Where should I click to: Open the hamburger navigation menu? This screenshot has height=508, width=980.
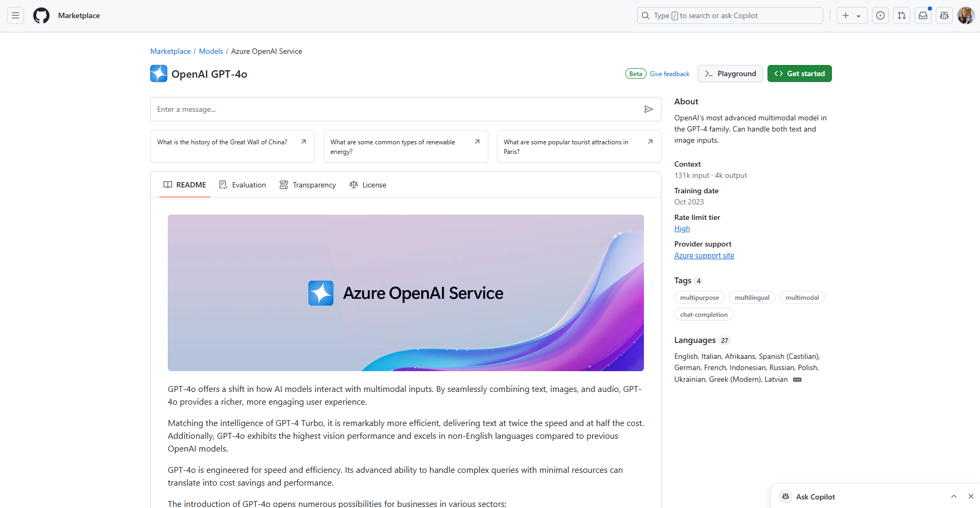(x=15, y=15)
